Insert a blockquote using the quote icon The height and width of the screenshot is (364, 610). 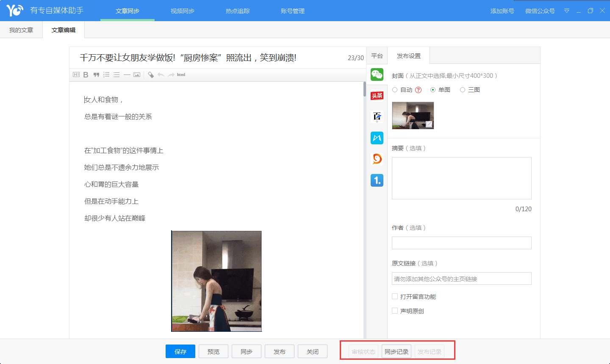pyautogui.click(x=96, y=75)
